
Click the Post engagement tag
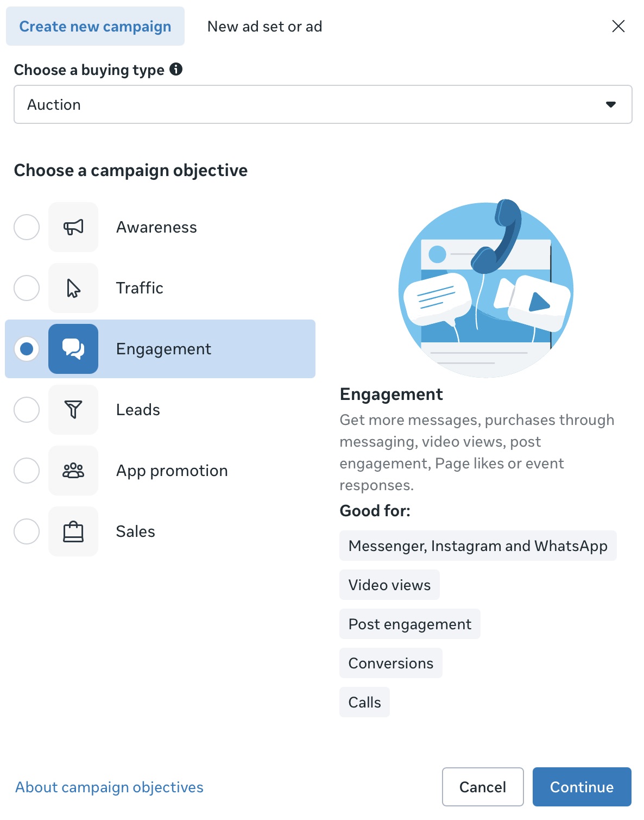[409, 624]
